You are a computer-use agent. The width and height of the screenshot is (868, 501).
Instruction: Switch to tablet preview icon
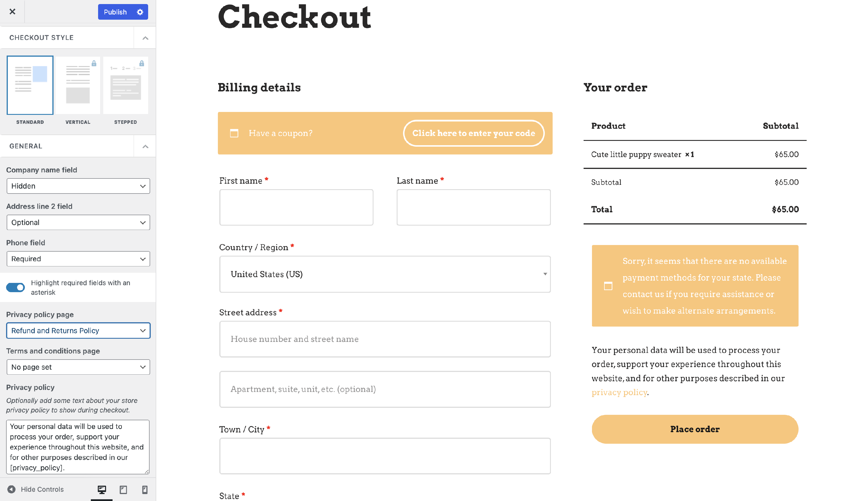click(123, 489)
